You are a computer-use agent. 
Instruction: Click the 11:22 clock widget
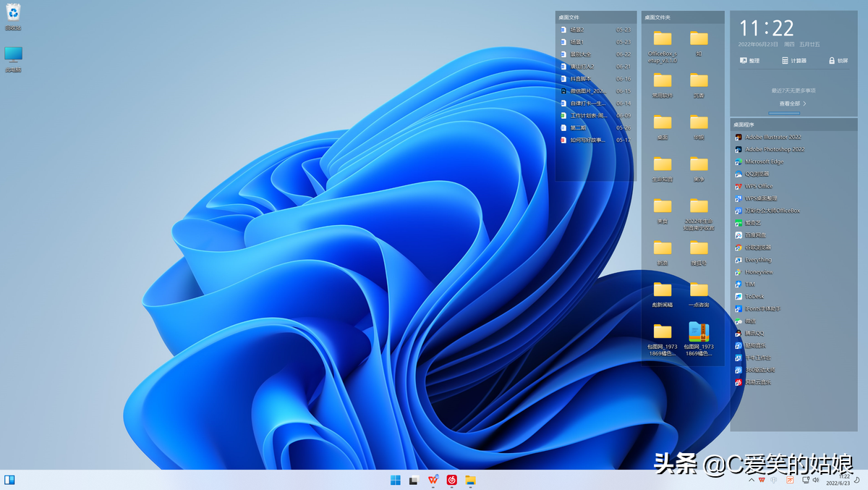[766, 29]
